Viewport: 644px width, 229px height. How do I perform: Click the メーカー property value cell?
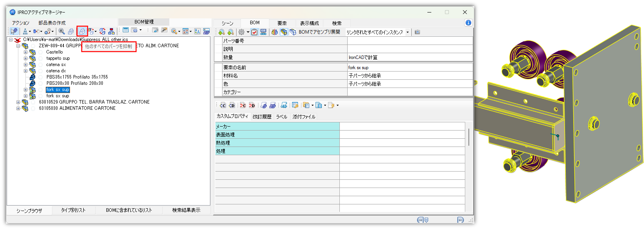(402, 126)
